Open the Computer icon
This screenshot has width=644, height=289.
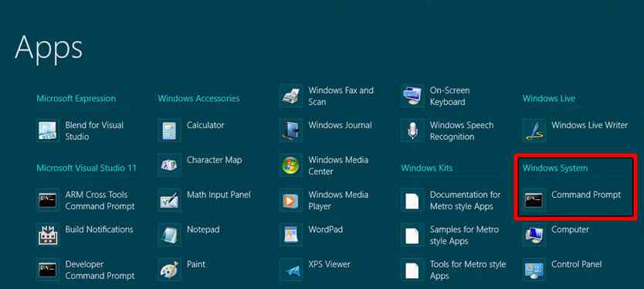click(x=534, y=235)
